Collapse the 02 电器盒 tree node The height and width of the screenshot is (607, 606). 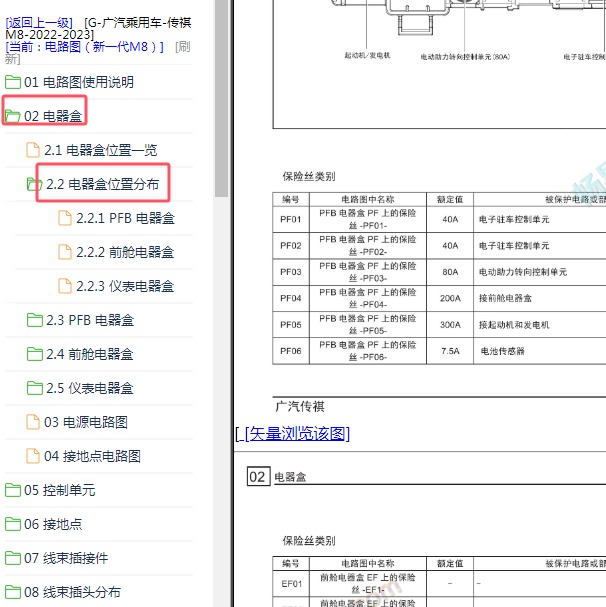tap(53, 116)
